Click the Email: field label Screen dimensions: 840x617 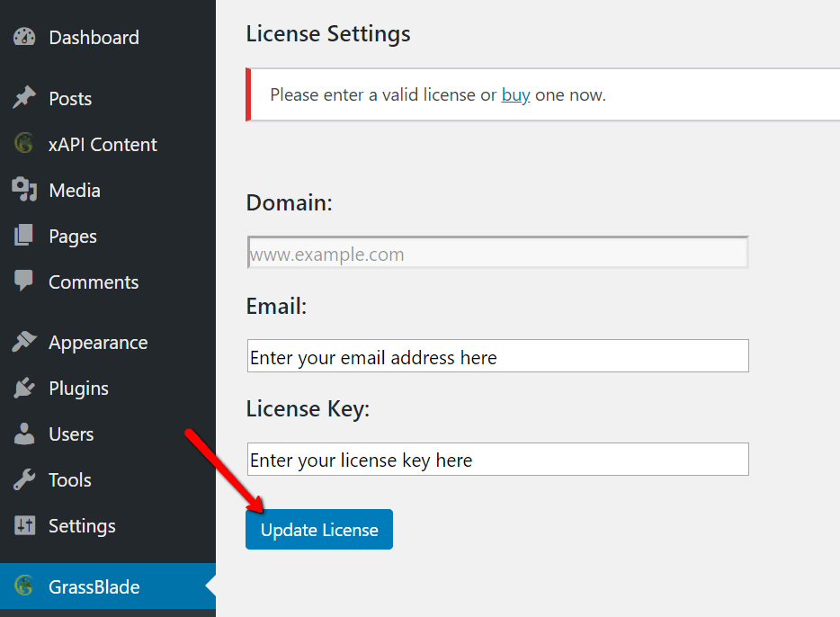coord(276,307)
